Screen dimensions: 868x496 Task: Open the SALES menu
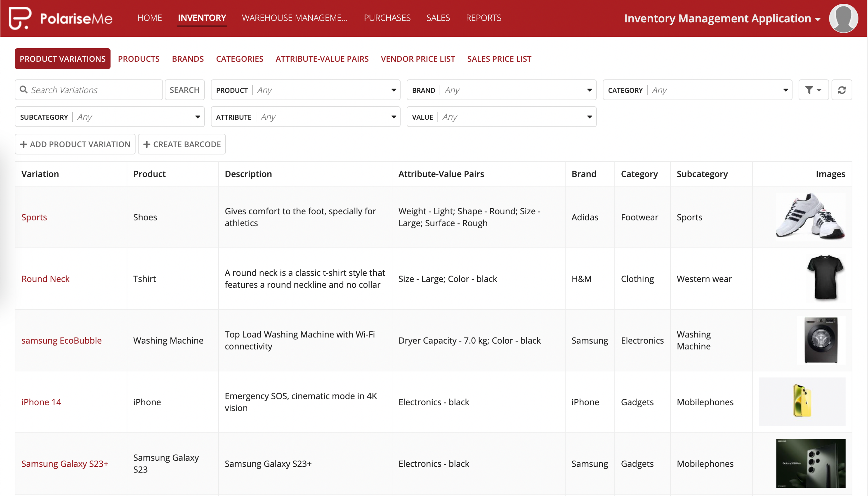[438, 18]
